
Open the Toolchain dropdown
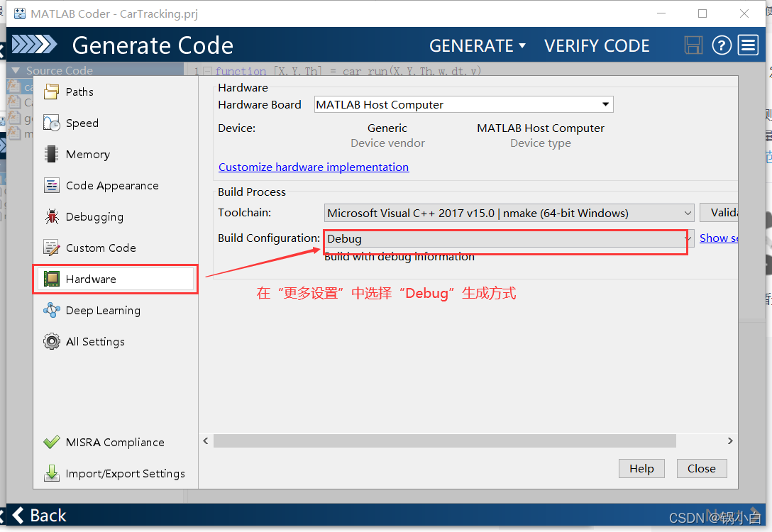coord(509,213)
